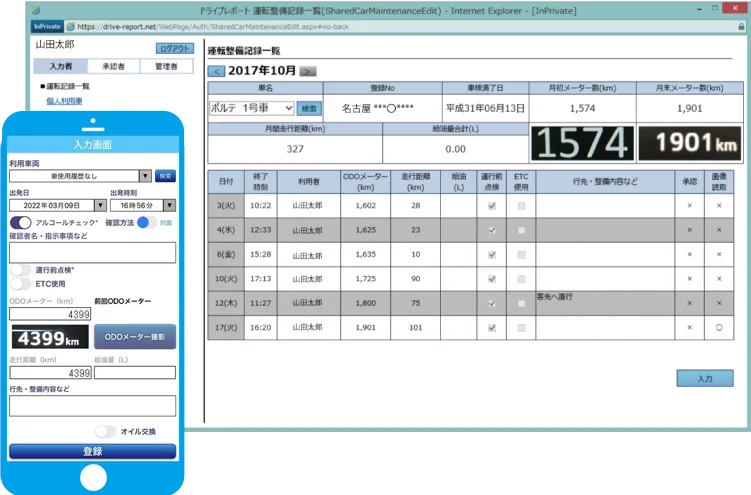Toggle the アルコールチェック switch

click(20, 222)
